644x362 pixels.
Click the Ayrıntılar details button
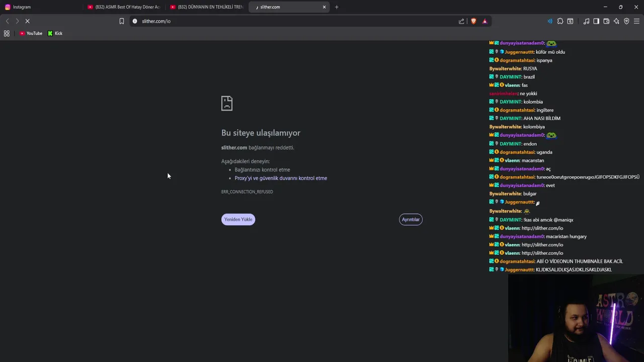411,219
